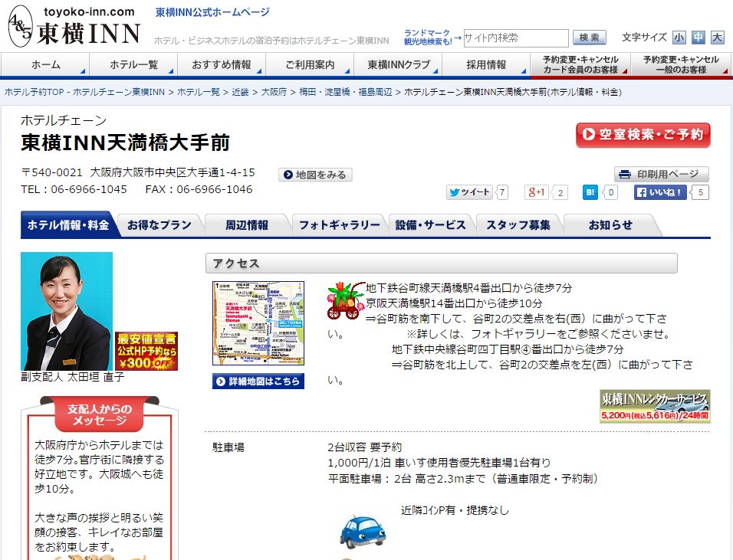Click the 地図をみる button
The width and height of the screenshot is (733, 560).
[x=315, y=175]
